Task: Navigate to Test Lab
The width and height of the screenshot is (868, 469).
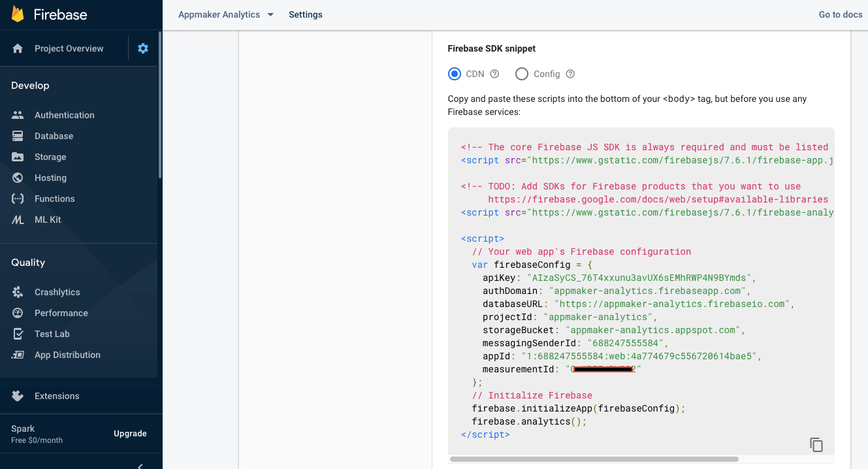Action: tap(53, 333)
